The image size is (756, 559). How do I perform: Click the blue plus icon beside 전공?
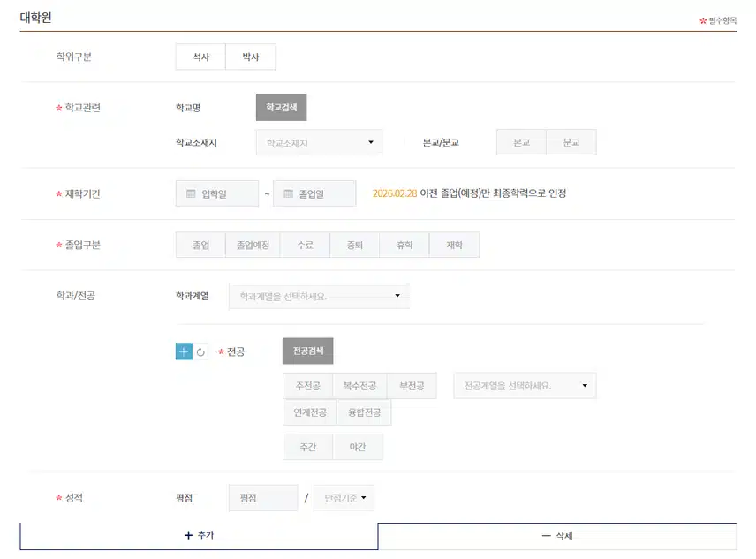click(184, 351)
